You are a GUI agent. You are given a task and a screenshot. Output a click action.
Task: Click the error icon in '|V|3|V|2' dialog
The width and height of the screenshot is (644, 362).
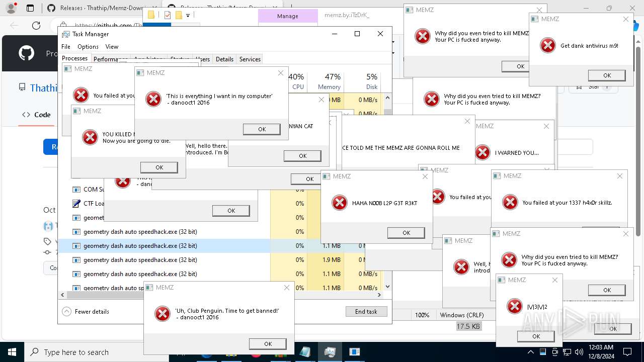coord(514,306)
